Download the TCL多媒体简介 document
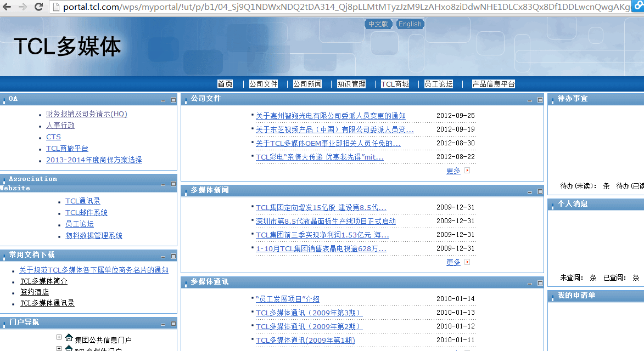This screenshot has width=644, height=351. (44, 281)
